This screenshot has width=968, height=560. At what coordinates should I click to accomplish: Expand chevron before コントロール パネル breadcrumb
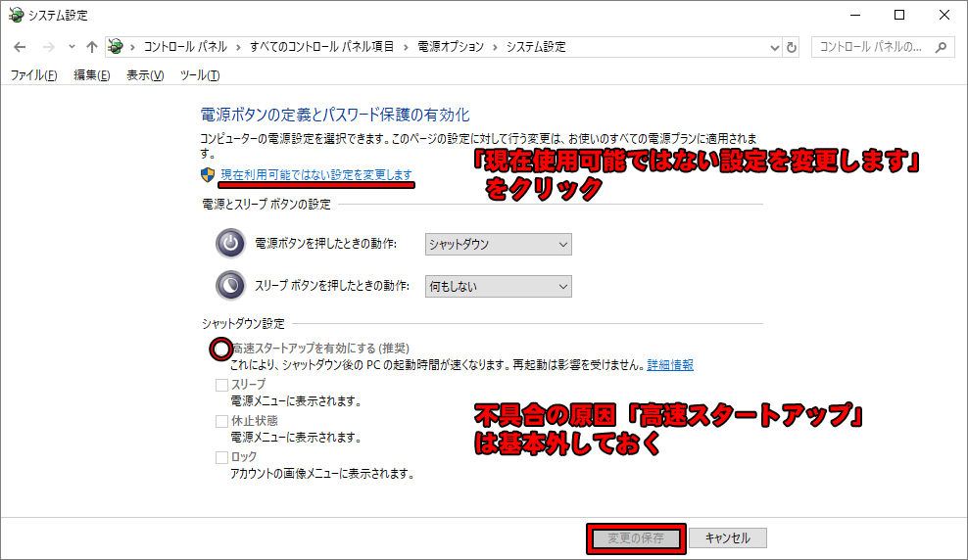pos(132,47)
